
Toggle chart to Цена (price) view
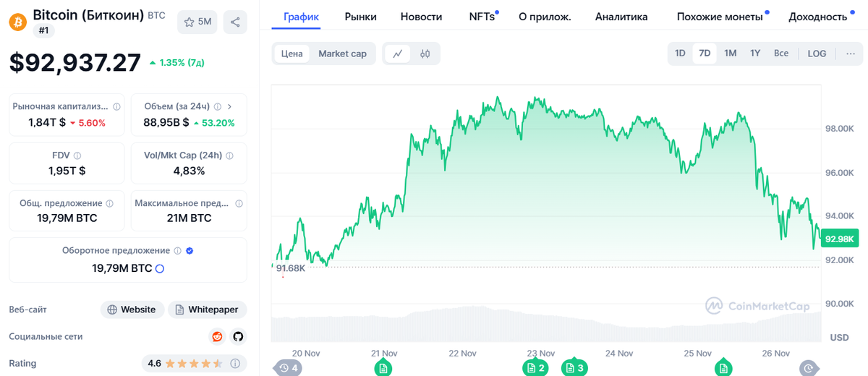click(x=292, y=54)
